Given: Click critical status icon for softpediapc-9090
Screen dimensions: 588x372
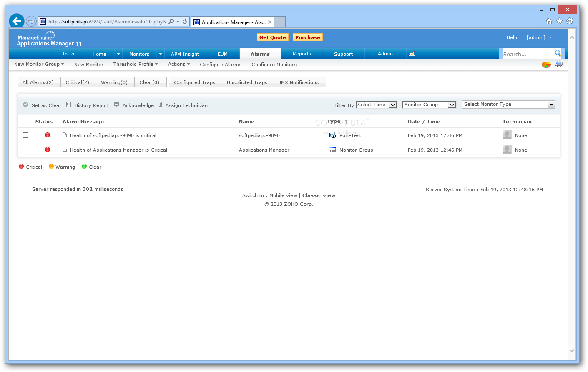Looking at the screenshot, I should point(48,135).
